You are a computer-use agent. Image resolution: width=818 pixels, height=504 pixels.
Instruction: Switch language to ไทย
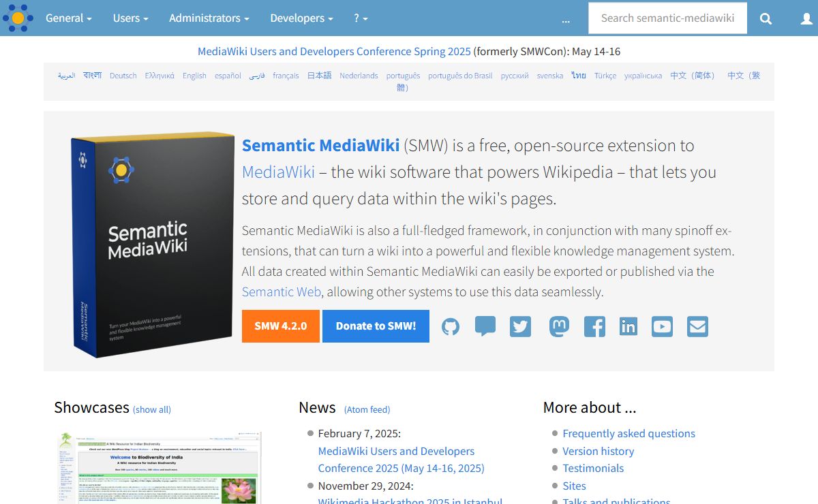coord(578,76)
